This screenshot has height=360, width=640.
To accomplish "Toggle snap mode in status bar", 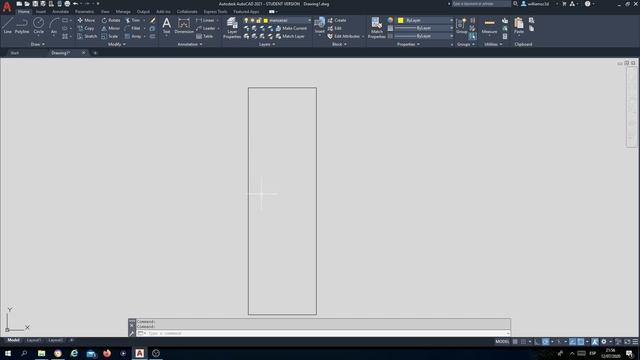I will (523, 342).
